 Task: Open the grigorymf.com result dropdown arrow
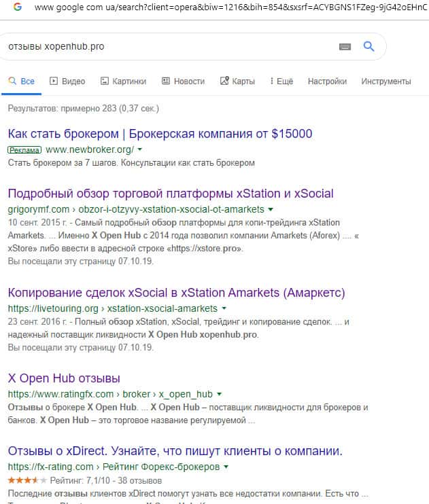pyautogui.click(x=271, y=209)
